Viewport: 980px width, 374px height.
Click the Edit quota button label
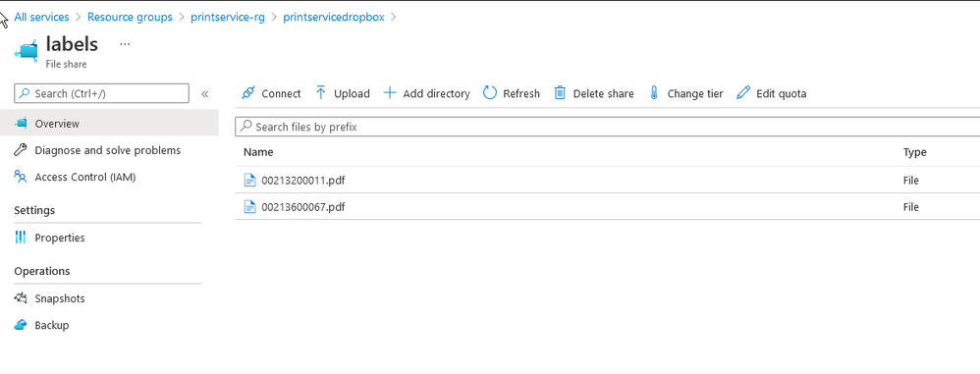(x=782, y=93)
